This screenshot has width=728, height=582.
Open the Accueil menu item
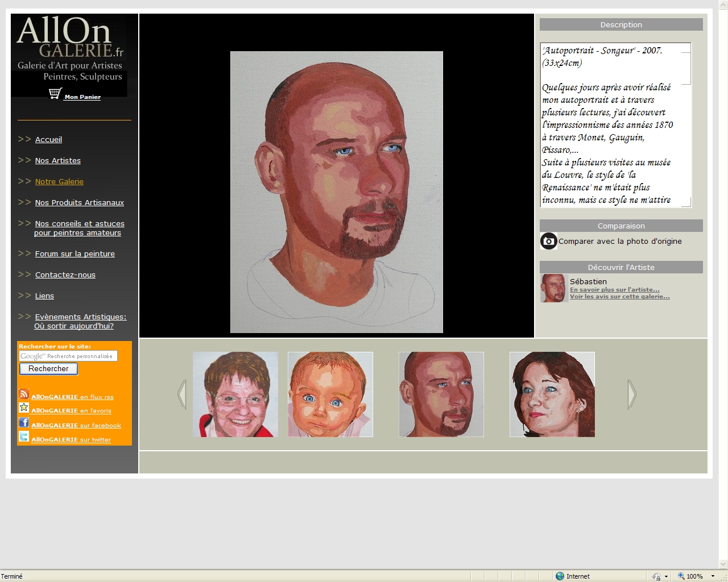(x=48, y=140)
